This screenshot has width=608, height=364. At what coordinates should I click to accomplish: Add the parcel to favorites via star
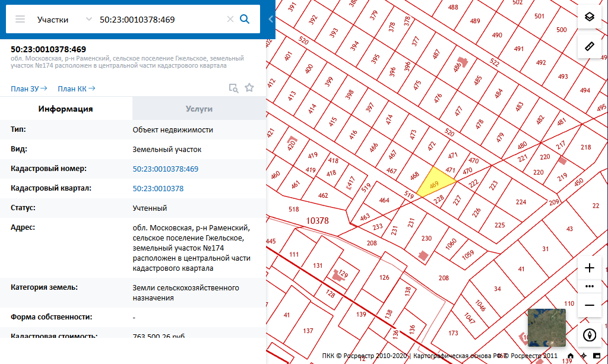pyautogui.click(x=249, y=88)
